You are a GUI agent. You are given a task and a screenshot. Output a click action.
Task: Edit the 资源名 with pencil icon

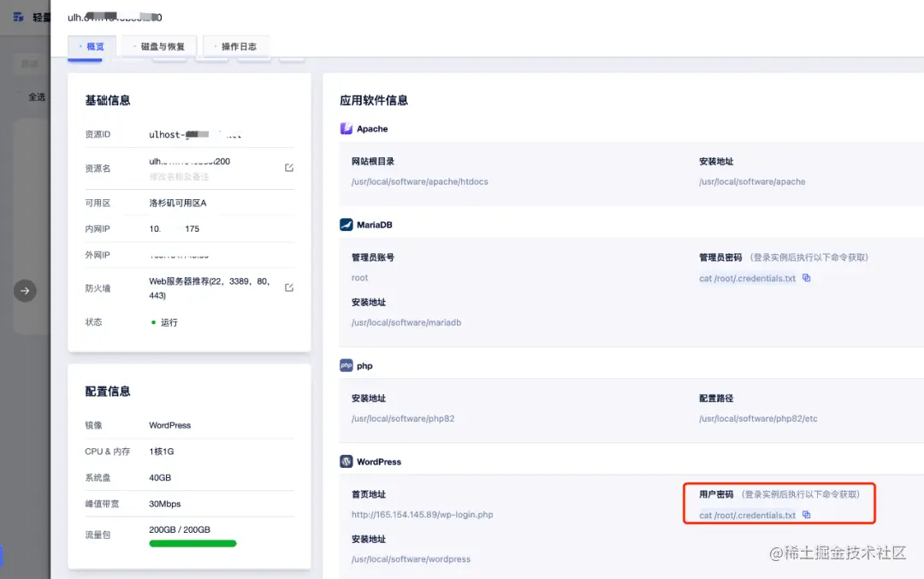pos(289,168)
